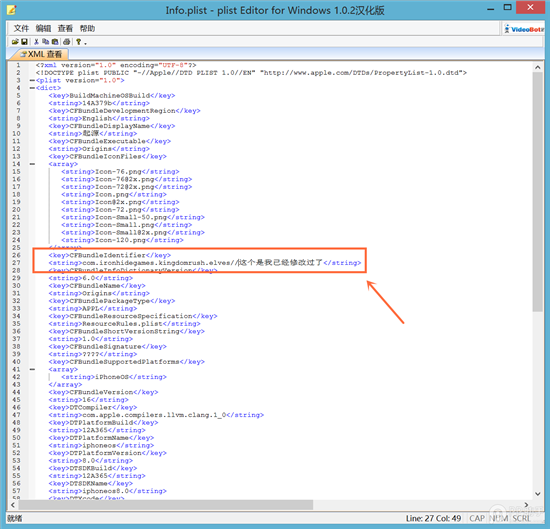Click the 就绪 status text
550x529 pixels.
point(15,518)
